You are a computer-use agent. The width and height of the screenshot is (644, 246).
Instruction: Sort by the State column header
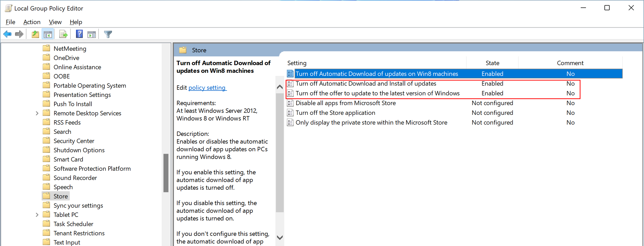tap(492, 63)
